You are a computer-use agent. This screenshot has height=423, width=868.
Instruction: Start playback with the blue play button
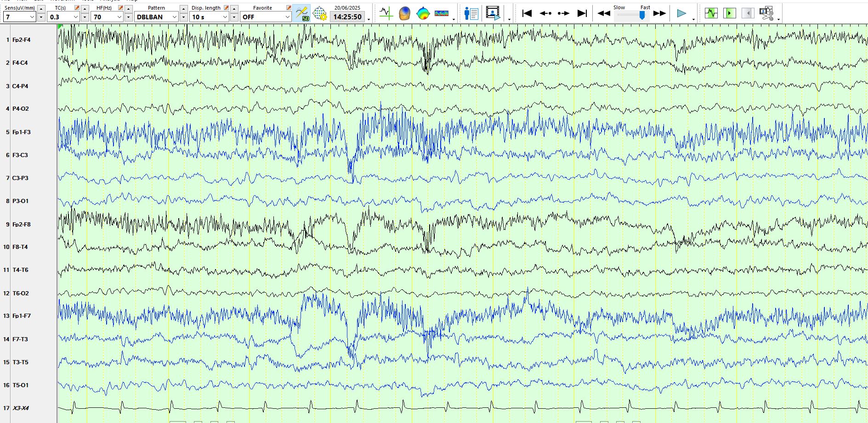(681, 13)
